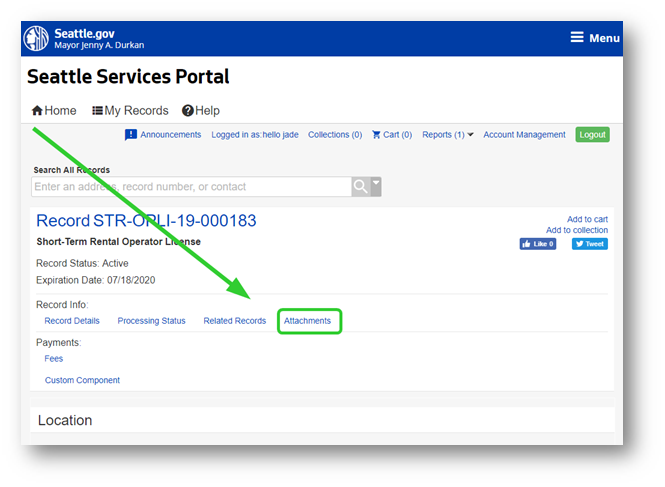Switch to the Attachments tab
The height and width of the screenshot is (487, 665).
point(307,321)
